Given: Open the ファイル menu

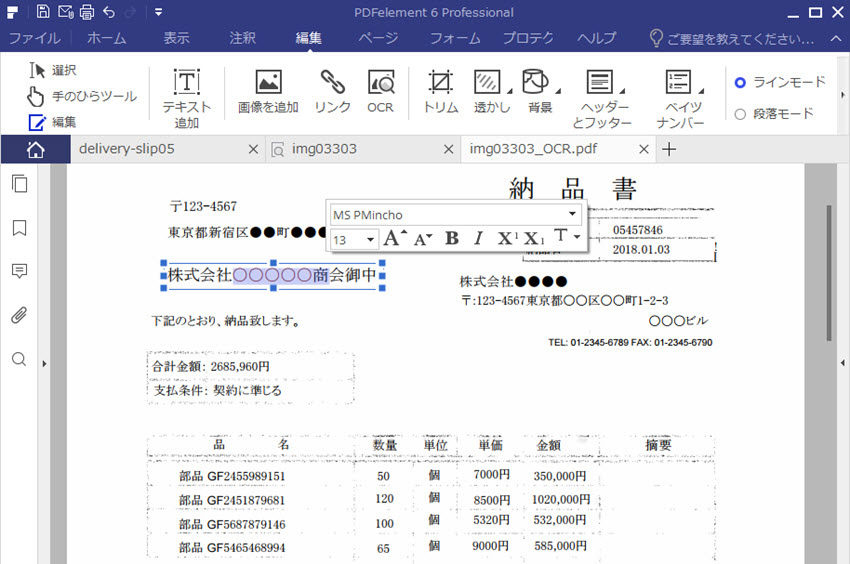Looking at the screenshot, I should (x=35, y=38).
